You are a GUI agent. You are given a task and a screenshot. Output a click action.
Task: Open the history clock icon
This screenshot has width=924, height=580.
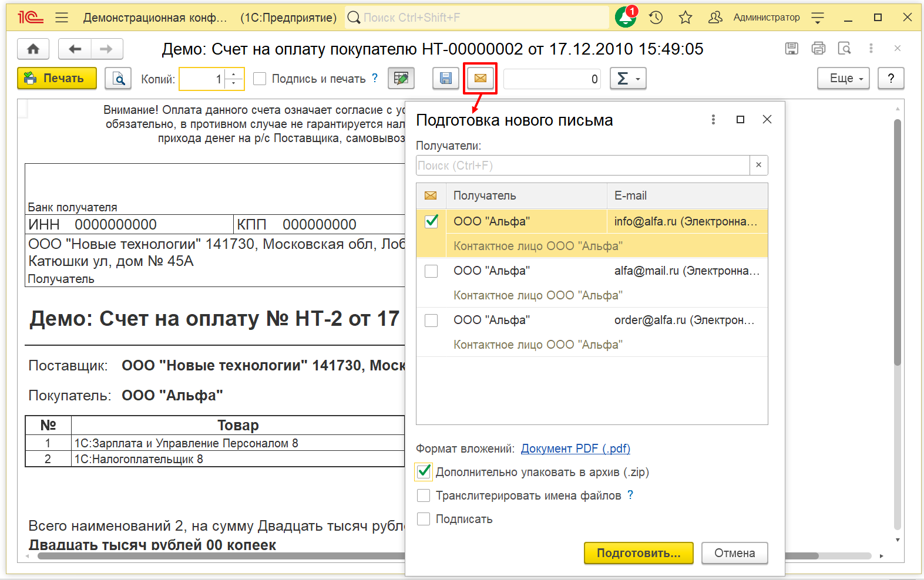656,18
